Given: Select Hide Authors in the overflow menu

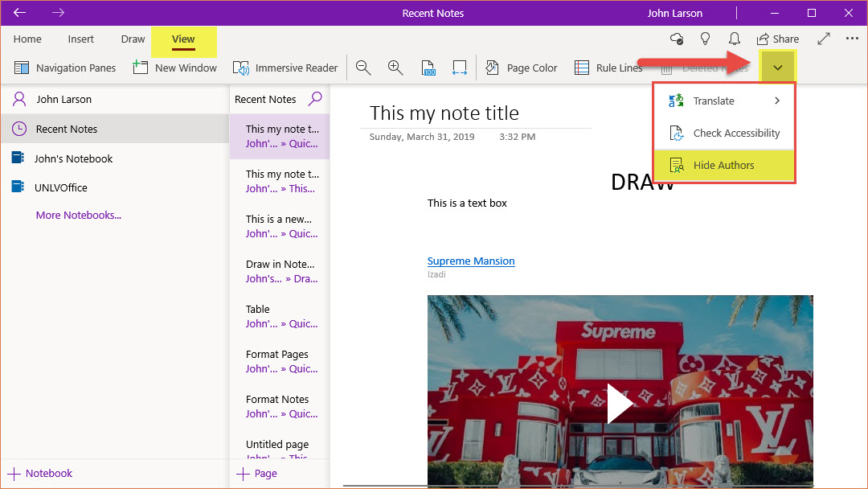Looking at the screenshot, I should click(x=723, y=166).
